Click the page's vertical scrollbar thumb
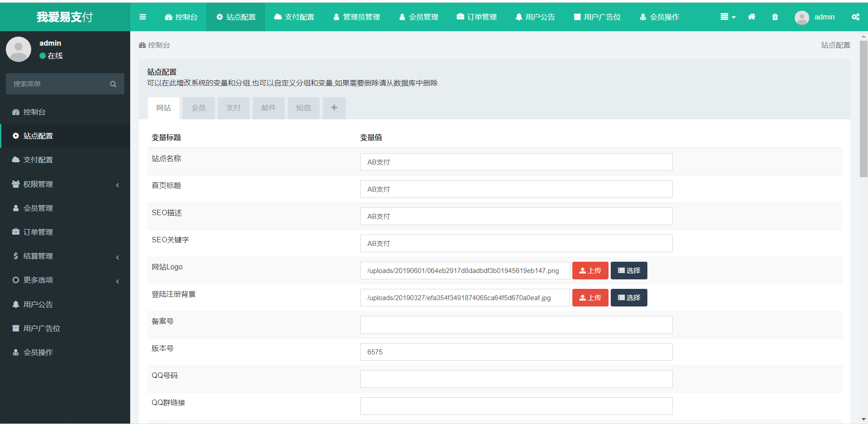868x424 pixels. click(x=863, y=108)
